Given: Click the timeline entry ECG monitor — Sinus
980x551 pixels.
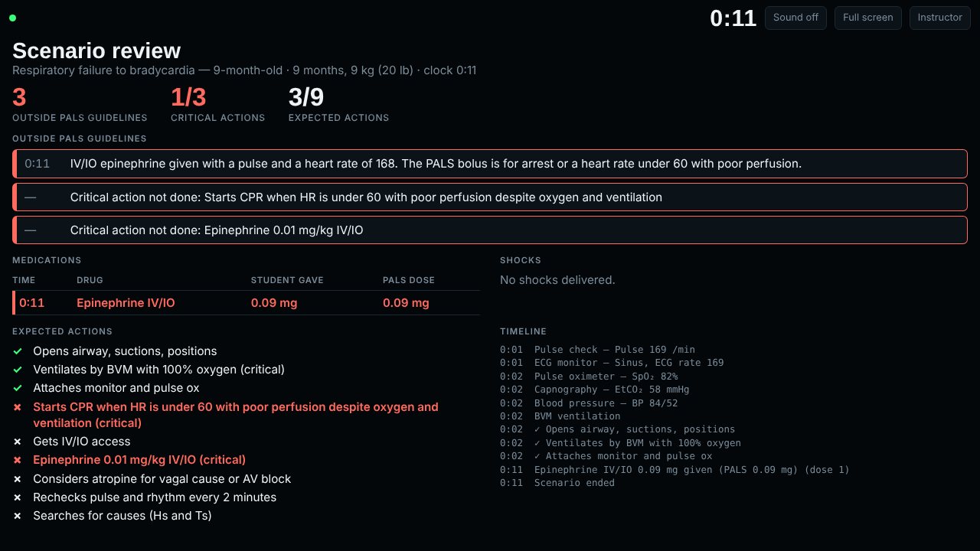Looking at the screenshot, I should click(612, 363).
